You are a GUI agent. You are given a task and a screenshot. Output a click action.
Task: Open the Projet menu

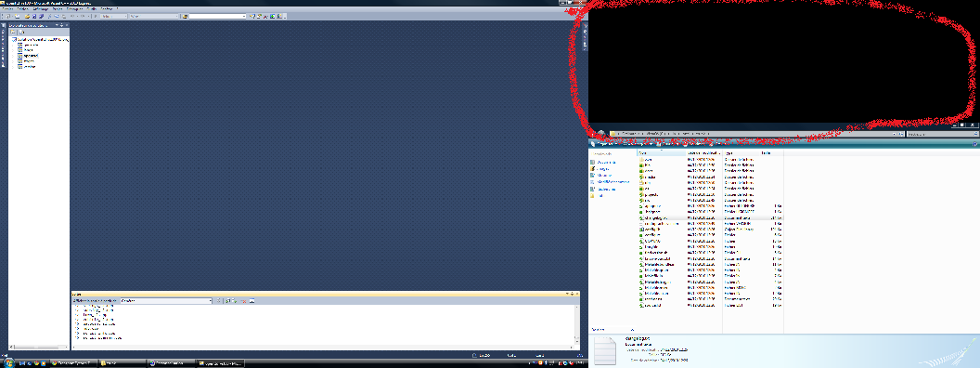tap(57, 8)
